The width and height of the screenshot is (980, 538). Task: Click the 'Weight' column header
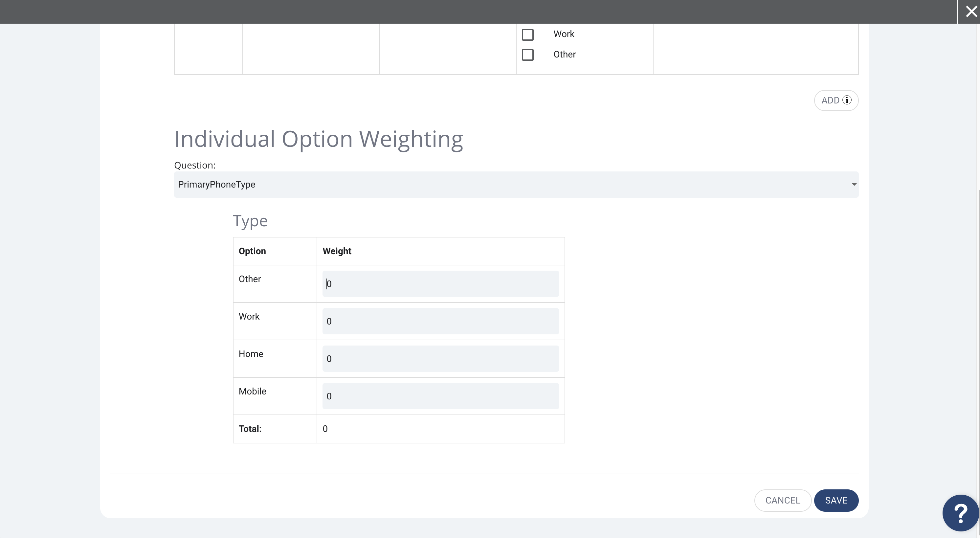(x=337, y=251)
